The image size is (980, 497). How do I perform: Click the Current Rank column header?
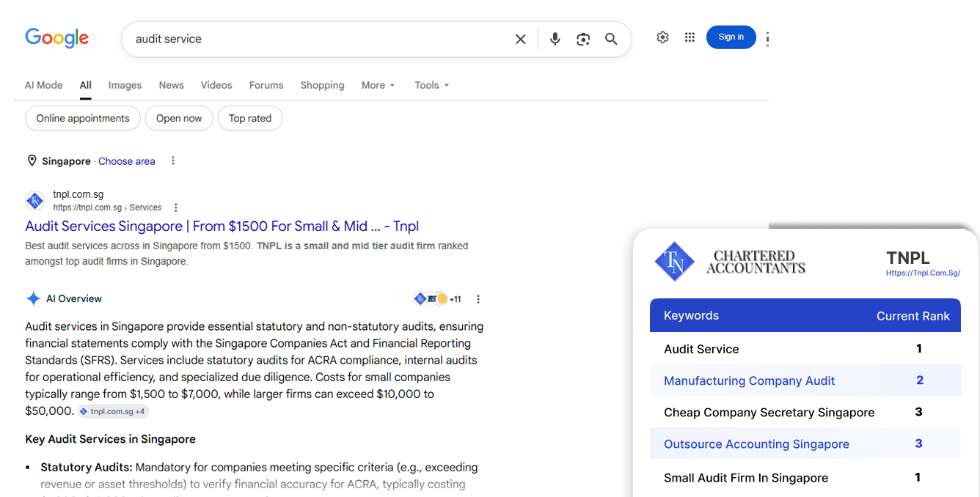click(x=913, y=316)
